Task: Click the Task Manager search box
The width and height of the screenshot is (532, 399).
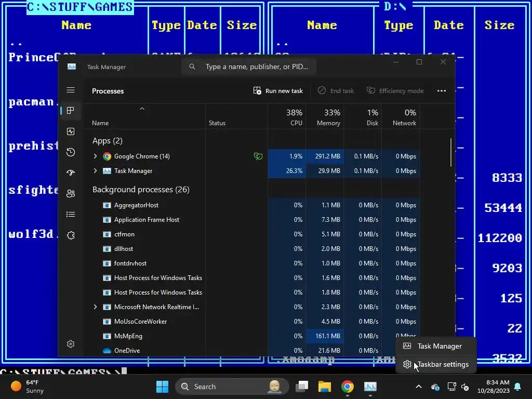Action: (x=249, y=66)
